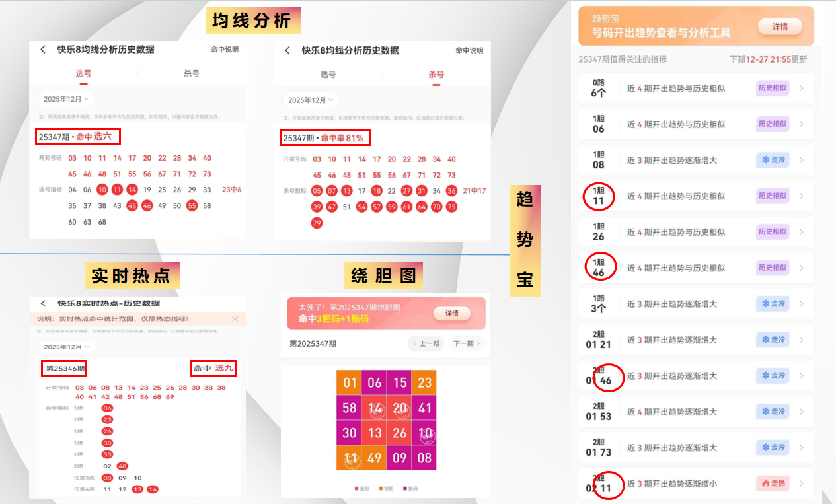
Task: Go back from 杀号 history data panel
Action: [x=287, y=50]
